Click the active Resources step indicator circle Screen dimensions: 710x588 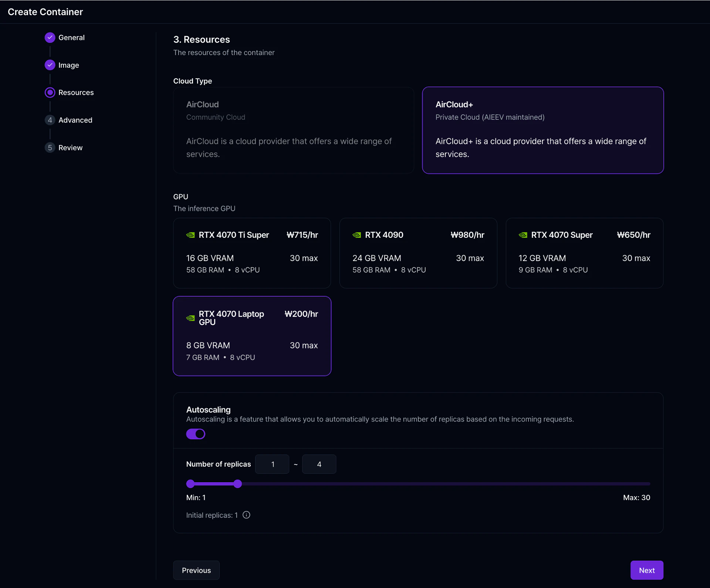pyautogui.click(x=50, y=92)
